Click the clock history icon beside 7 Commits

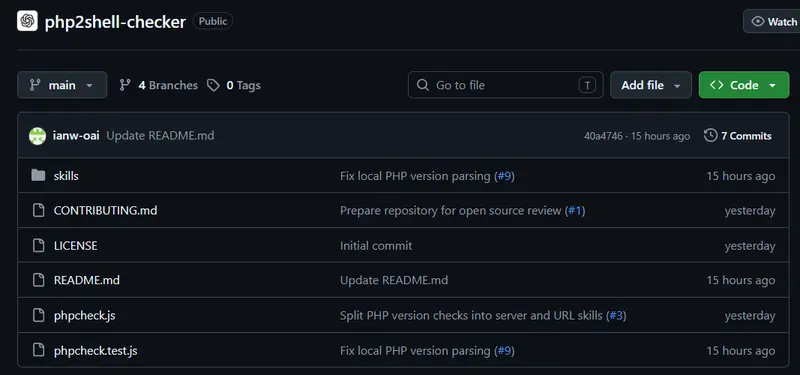click(x=710, y=136)
